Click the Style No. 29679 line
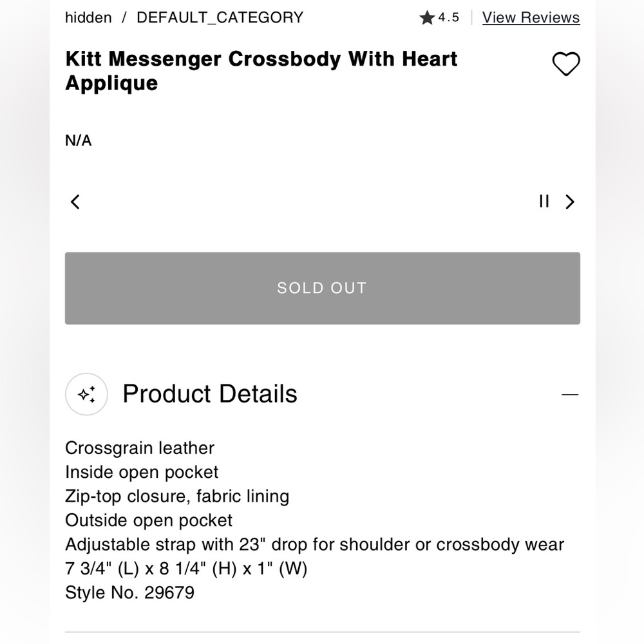 [129, 592]
